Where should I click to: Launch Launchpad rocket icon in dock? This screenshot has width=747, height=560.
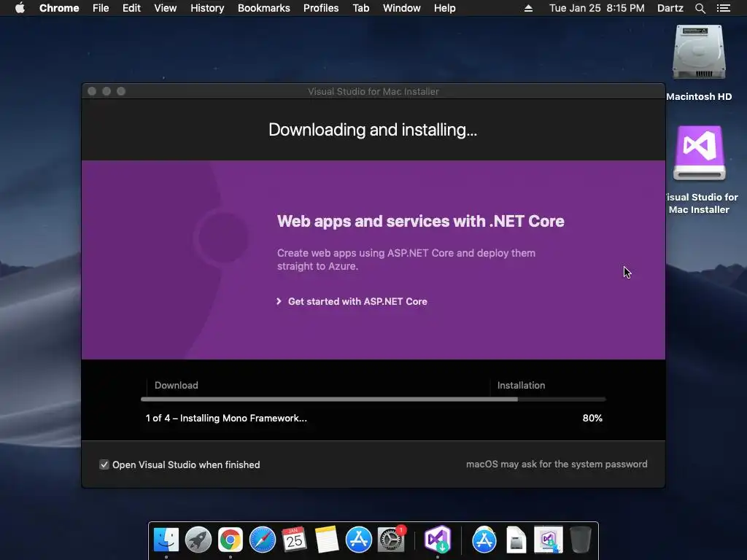pyautogui.click(x=198, y=540)
